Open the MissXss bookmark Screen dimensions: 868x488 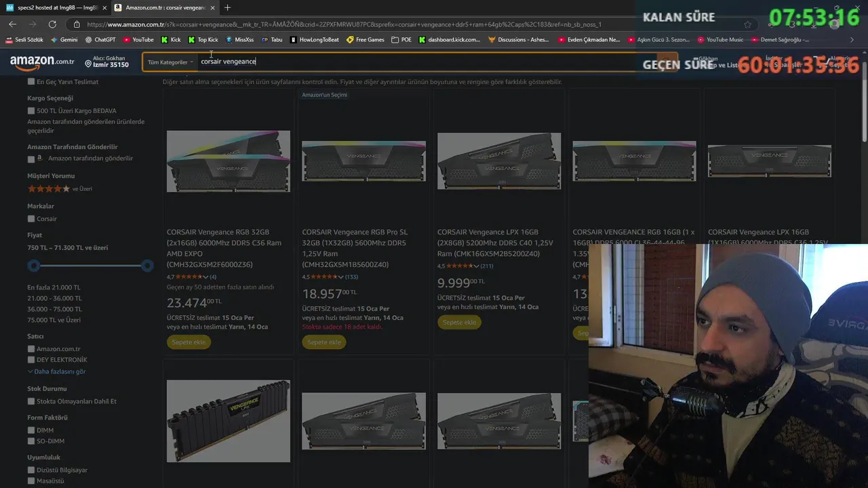tap(239, 40)
